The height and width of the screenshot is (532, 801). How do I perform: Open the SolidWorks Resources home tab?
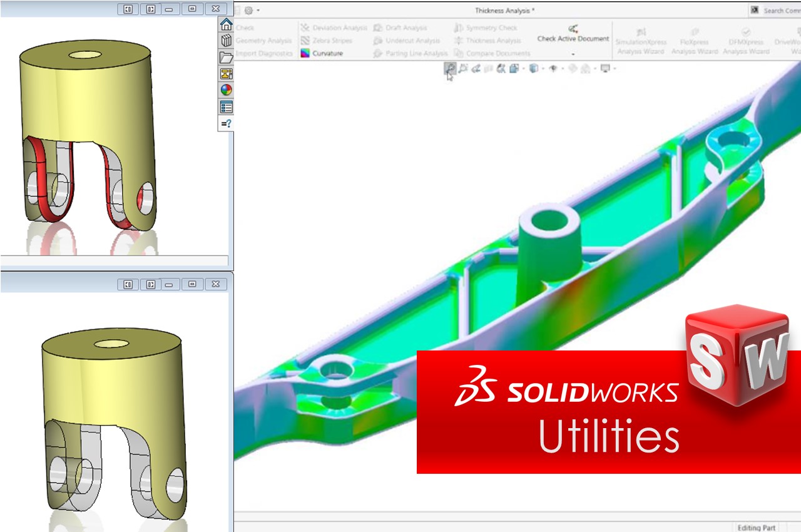point(227,25)
